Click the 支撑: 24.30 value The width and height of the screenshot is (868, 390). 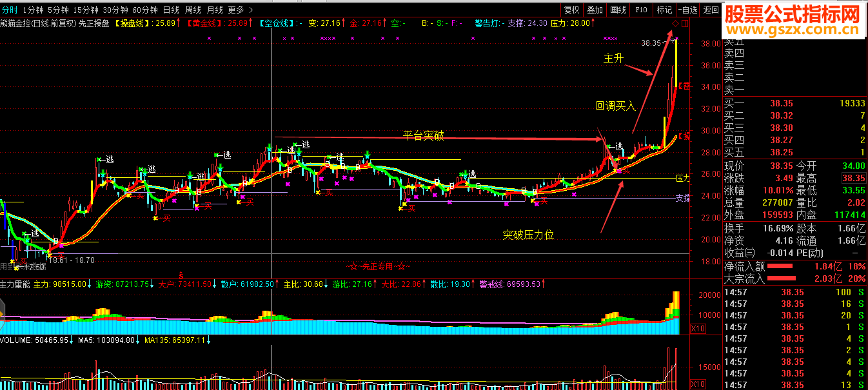click(527, 23)
